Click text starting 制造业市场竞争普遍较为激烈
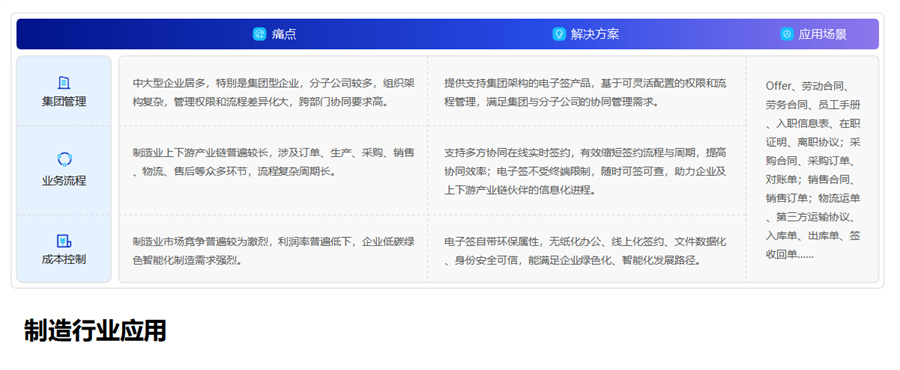 (x=273, y=251)
